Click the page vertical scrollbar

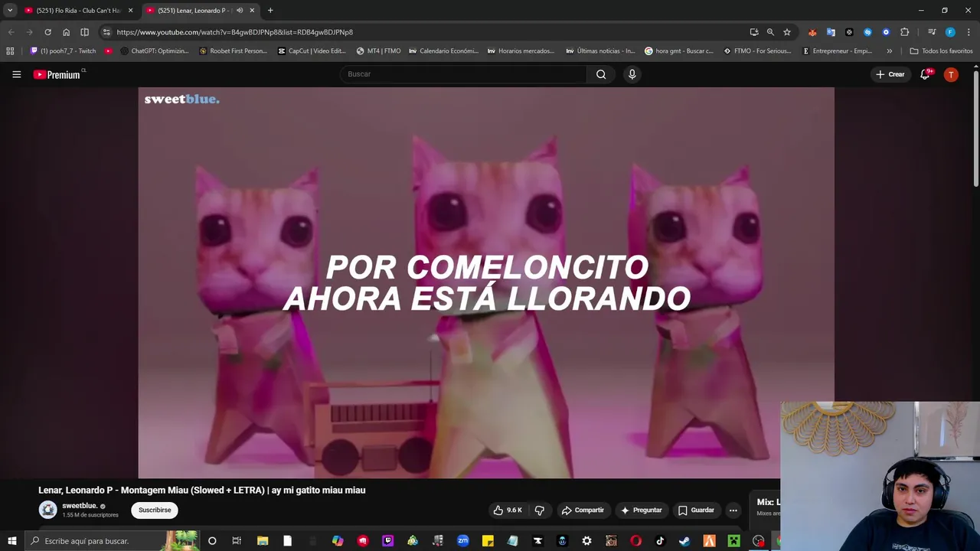point(975,129)
